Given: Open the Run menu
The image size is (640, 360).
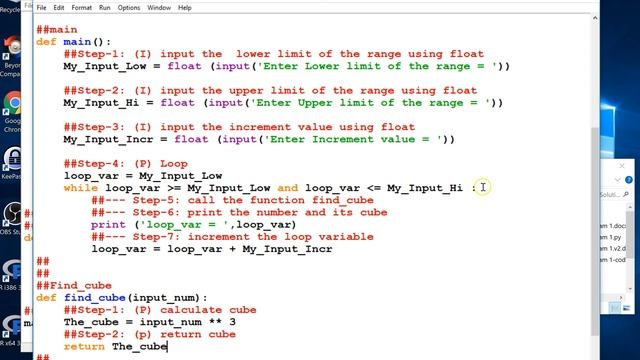Looking at the screenshot, I should [x=104, y=8].
